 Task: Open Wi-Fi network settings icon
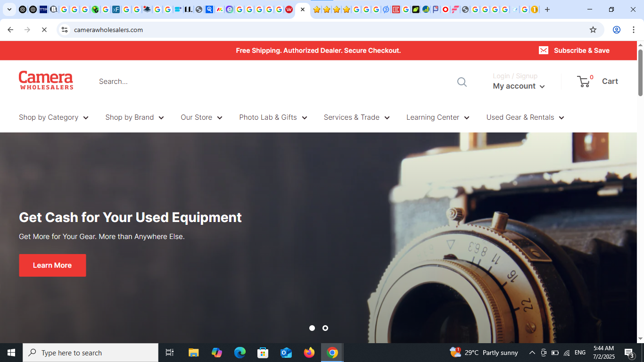click(567, 353)
